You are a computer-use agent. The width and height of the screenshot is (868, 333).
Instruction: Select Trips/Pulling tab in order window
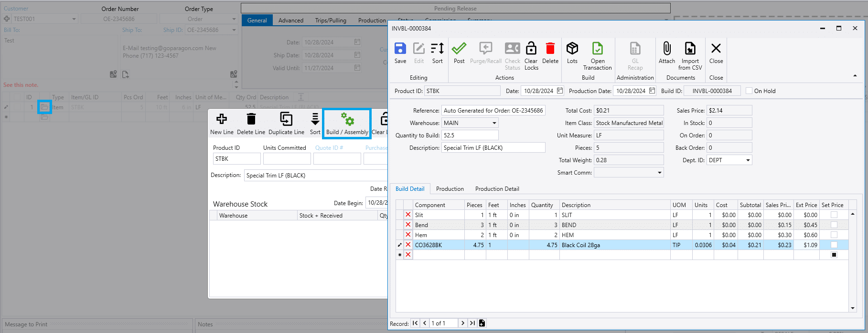[331, 21]
